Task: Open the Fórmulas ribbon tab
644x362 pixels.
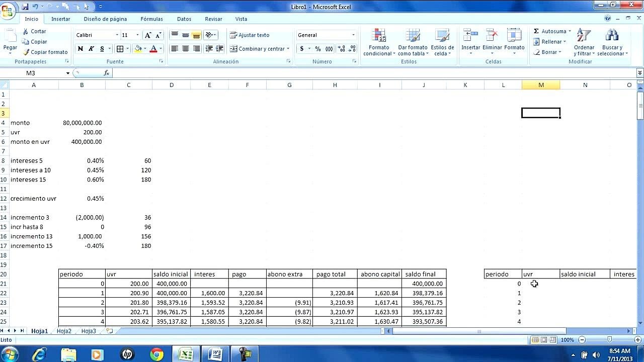Action: point(151,19)
